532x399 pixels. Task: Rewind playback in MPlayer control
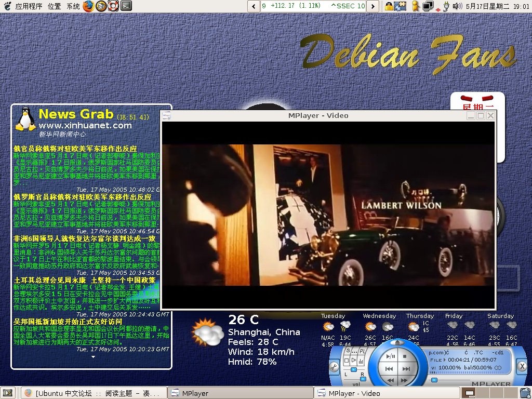(x=391, y=380)
